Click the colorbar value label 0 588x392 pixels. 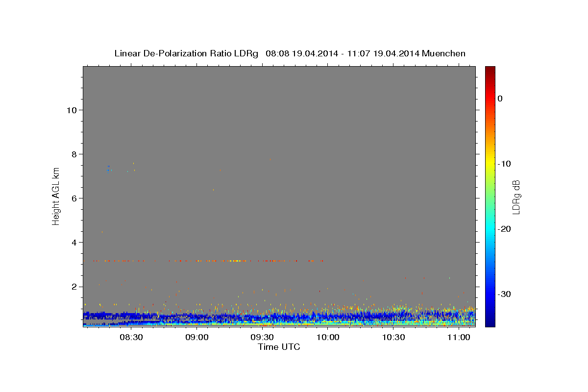pos(500,98)
